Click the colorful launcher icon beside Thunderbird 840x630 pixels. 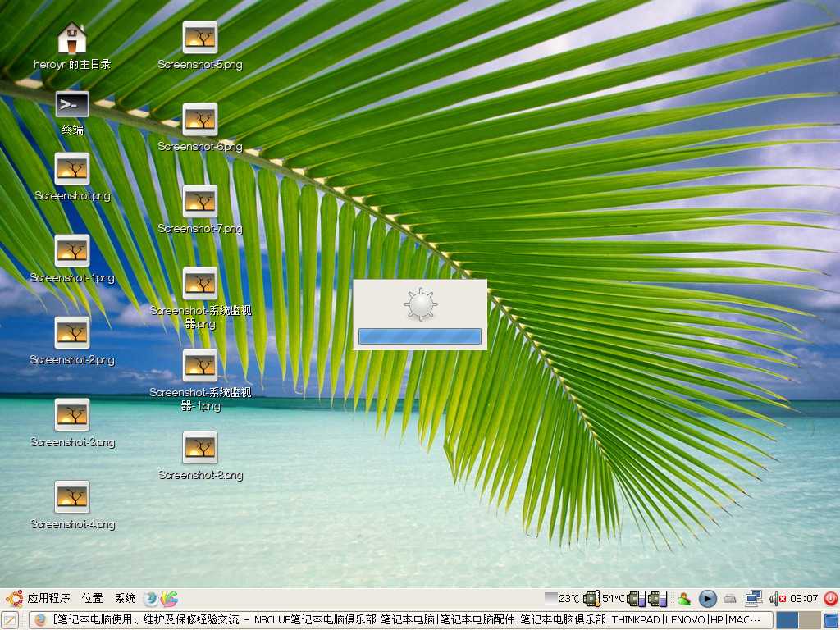pos(169,599)
